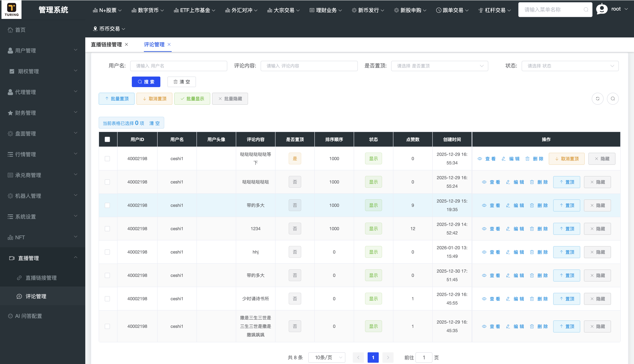Open the 是否置顶 filter dropdown
Image resolution: width=634 pixels, height=364 pixels.
440,66
